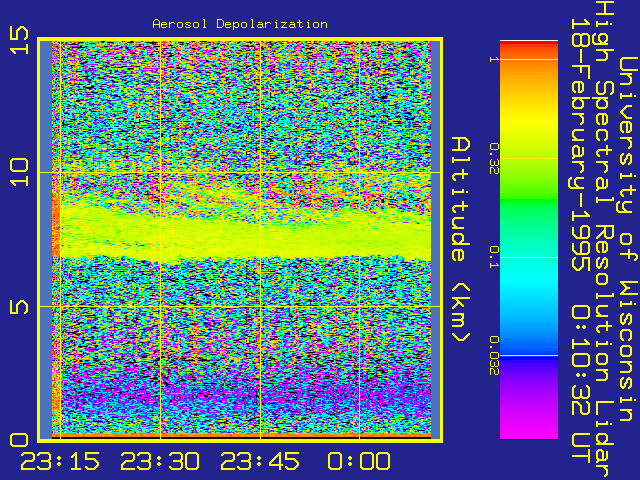Click the '5' altitude axis label

point(20,307)
